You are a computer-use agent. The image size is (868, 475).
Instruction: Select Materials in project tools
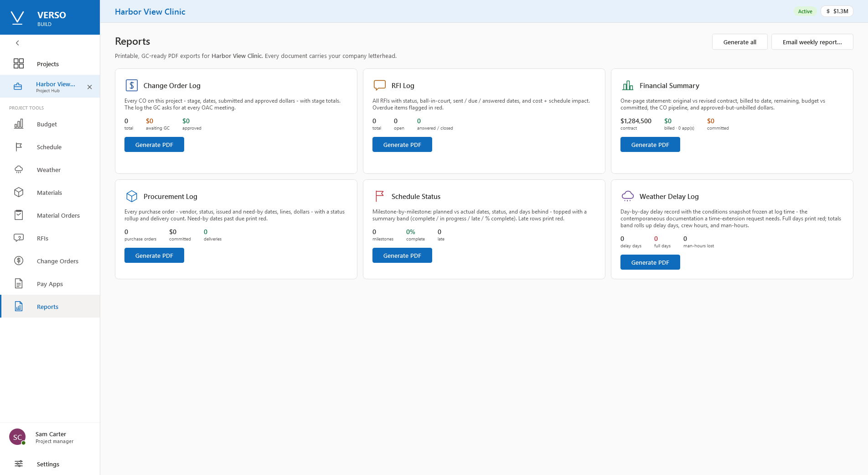(50, 193)
